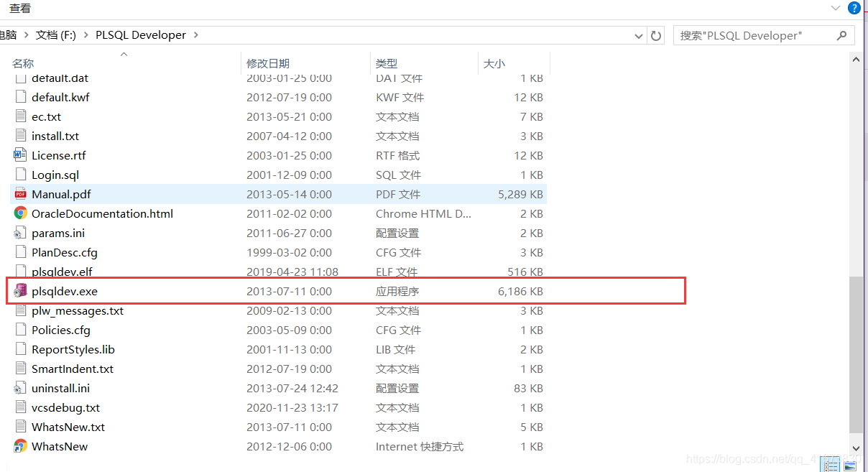This screenshot has height=472, width=868.
Task: Click the 516 KB size value
Action: 525,272
